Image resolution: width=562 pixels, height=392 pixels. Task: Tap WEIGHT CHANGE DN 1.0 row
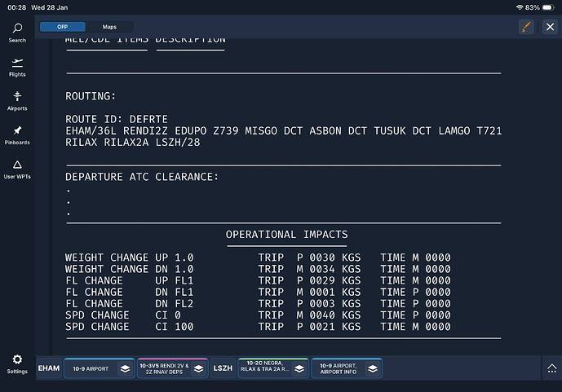[258, 269]
